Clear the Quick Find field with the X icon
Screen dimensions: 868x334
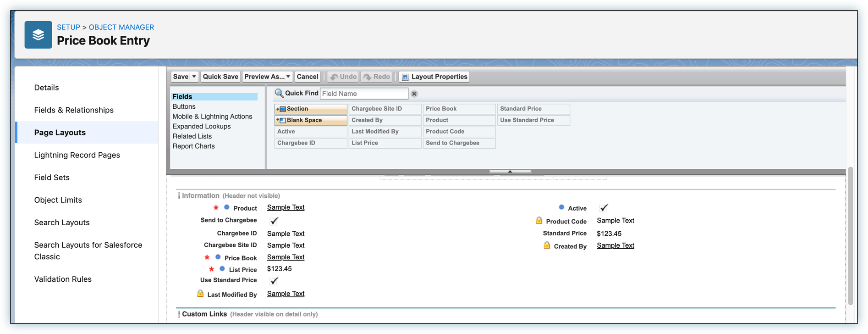coord(414,94)
